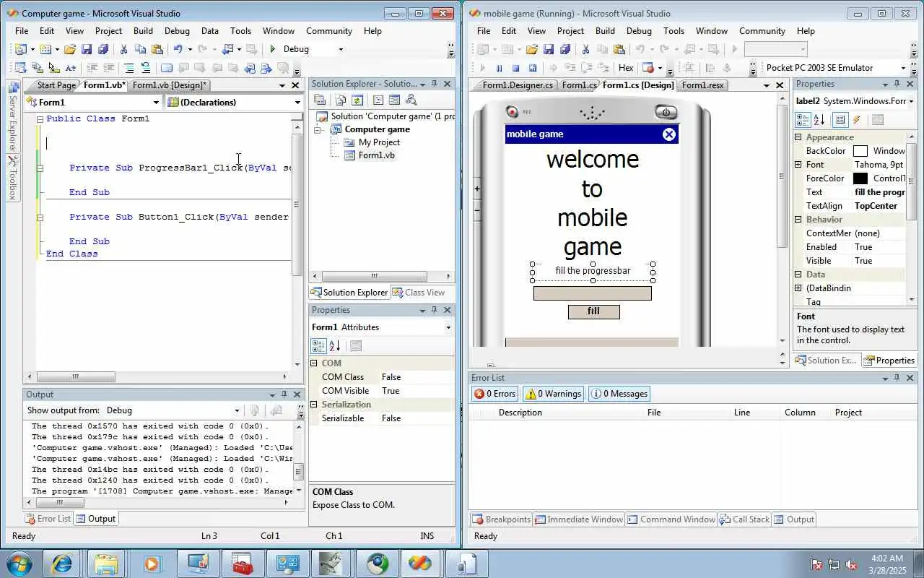Screen dimensions: 924x578
Task: Open Build menu in Computer game window
Action: (143, 31)
